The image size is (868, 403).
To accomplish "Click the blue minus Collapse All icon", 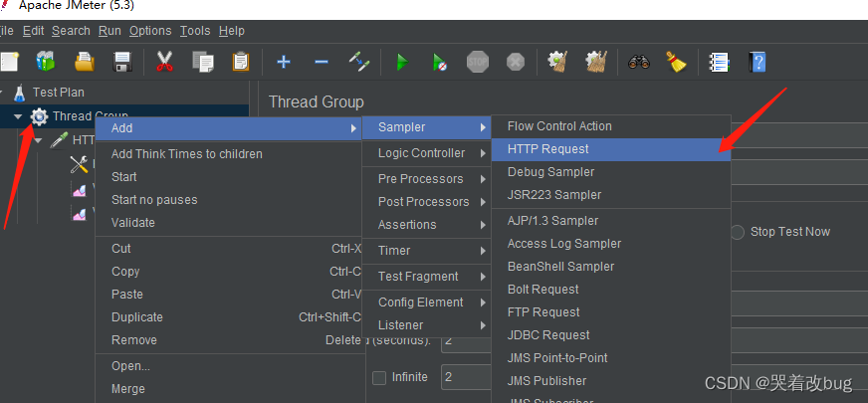I will pos(322,62).
